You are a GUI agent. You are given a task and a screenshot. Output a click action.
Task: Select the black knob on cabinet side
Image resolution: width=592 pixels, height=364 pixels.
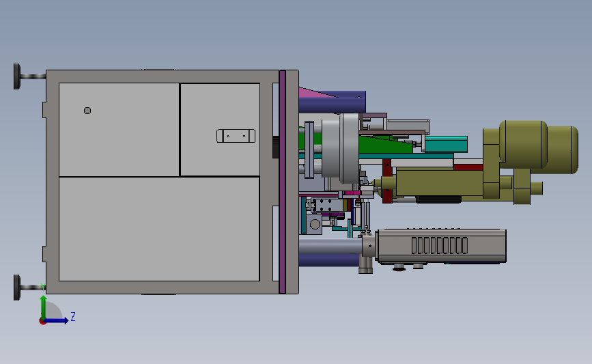point(276,148)
